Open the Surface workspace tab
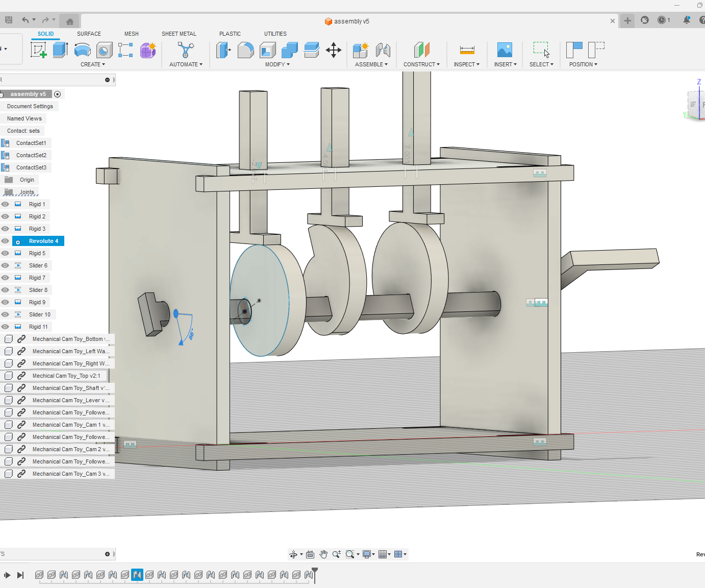This screenshot has width=705, height=588. [x=89, y=34]
